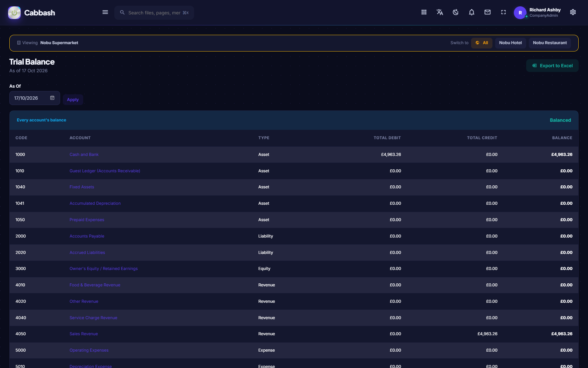Open the apps grid launcher
588x368 pixels.
click(x=424, y=12)
